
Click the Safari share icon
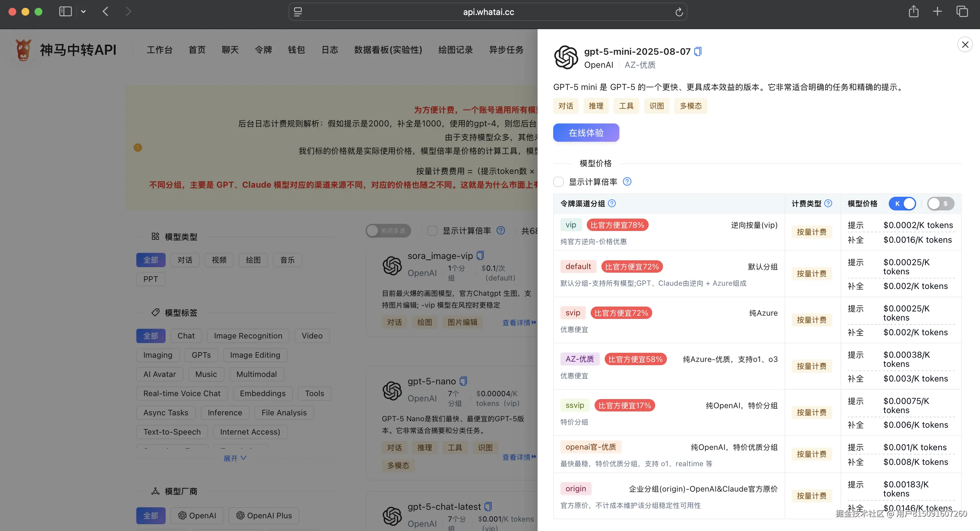pyautogui.click(x=914, y=11)
